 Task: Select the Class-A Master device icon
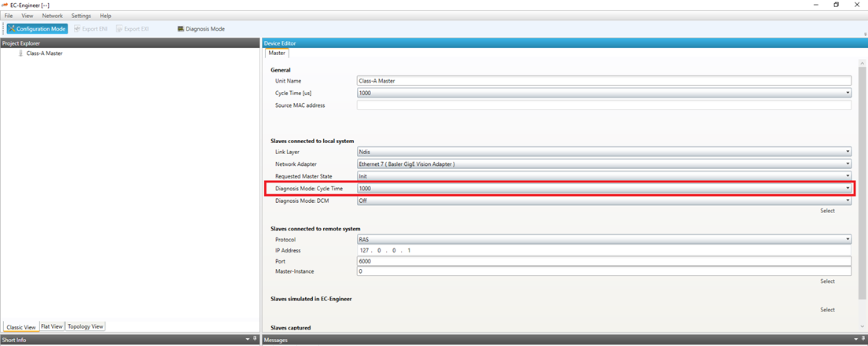(20, 53)
